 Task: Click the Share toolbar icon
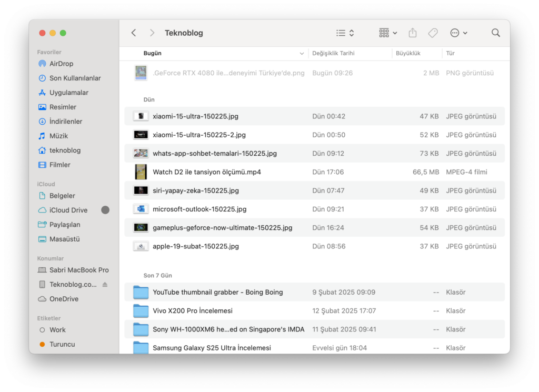coord(413,33)
